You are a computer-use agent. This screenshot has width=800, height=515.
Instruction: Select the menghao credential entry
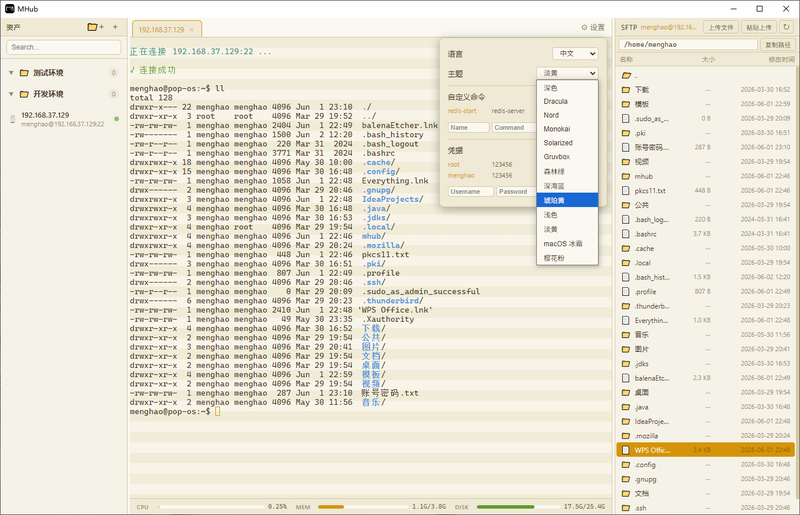(x=461, y=176)
